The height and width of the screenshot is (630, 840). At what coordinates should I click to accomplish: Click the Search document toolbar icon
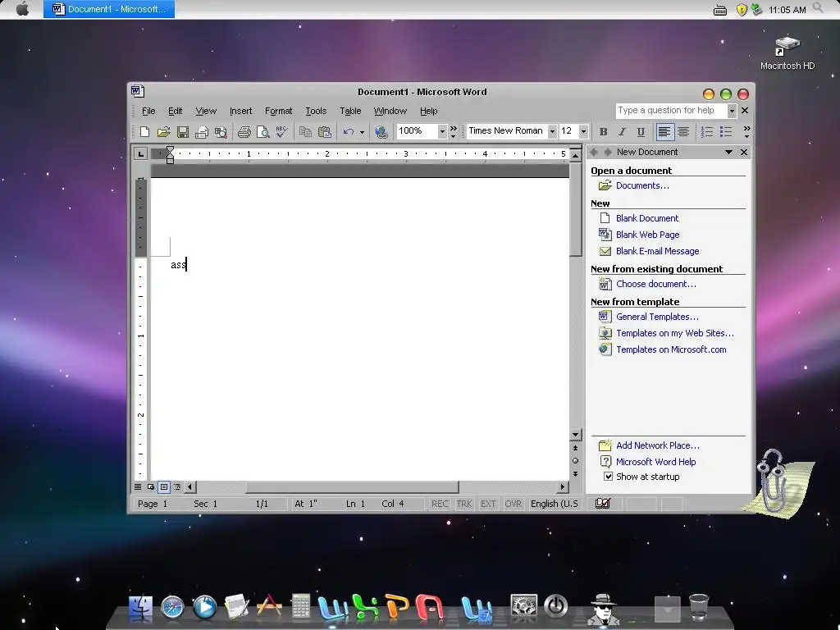point(221,131)
